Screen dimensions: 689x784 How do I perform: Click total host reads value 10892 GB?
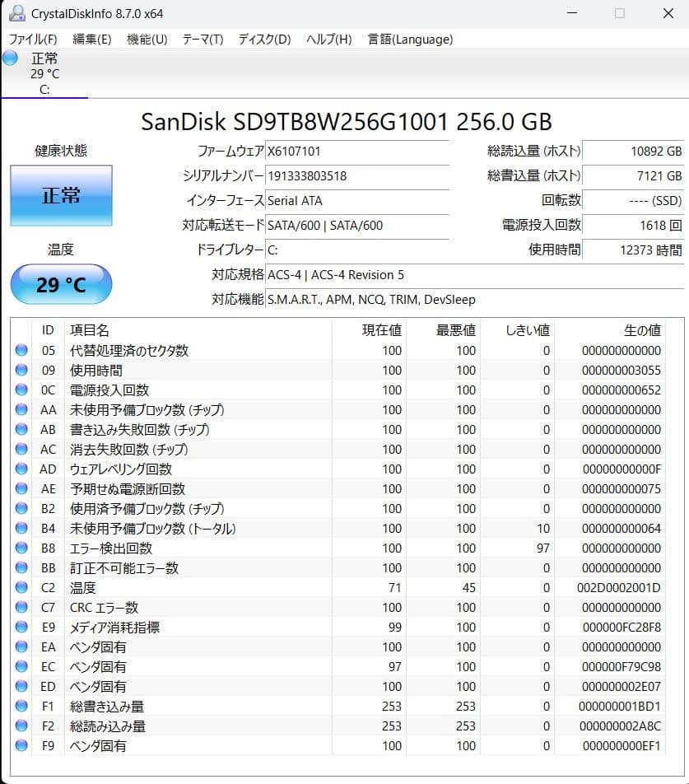tap(633, 151)
